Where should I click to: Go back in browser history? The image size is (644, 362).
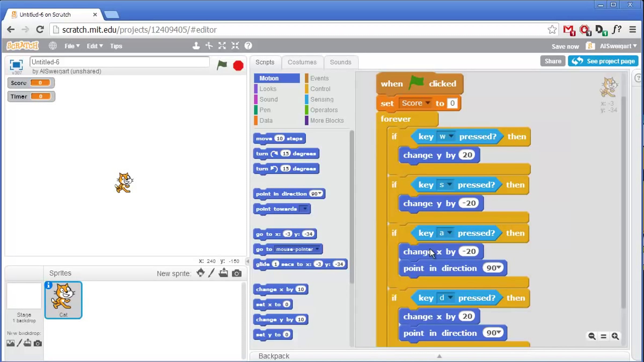pos(11,29)
